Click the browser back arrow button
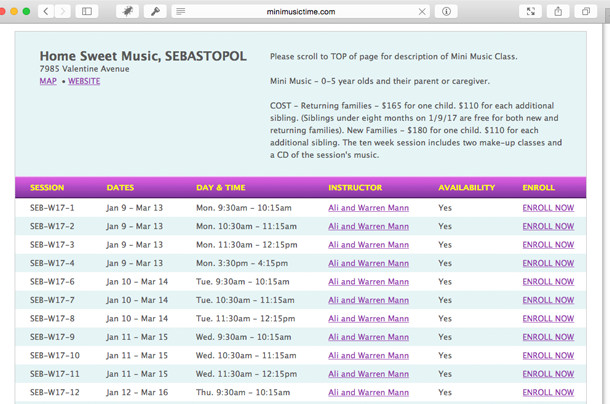The width and height of the screenshot is (610, 404). (46, 11)
